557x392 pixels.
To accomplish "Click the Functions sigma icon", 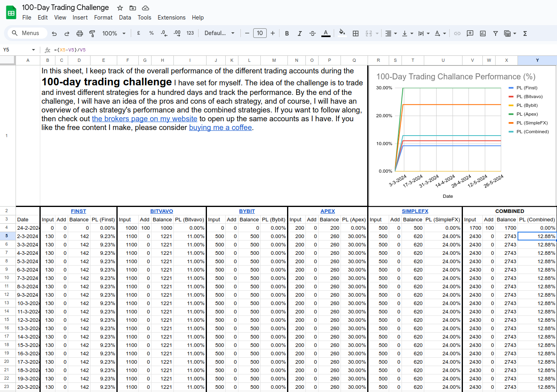I will click(x=525, y=33).
